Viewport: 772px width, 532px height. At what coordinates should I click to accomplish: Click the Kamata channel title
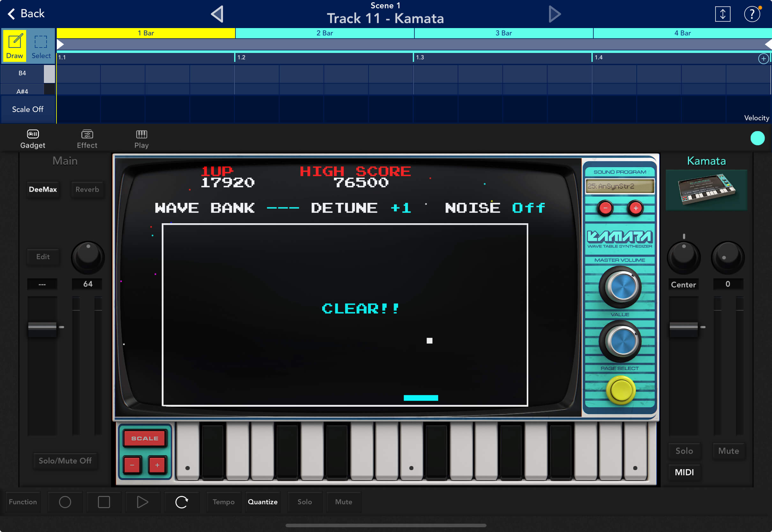[x=706, y=161]
